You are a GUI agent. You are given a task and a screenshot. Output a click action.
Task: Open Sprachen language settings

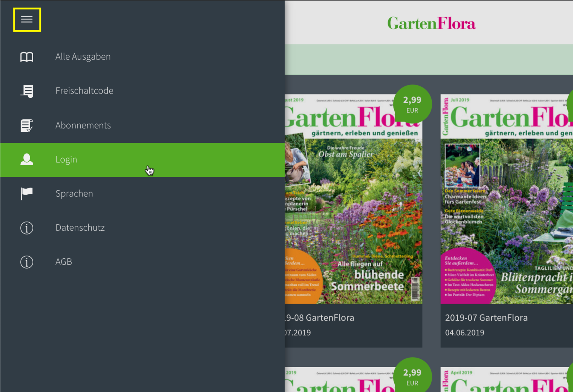[142, 194]
